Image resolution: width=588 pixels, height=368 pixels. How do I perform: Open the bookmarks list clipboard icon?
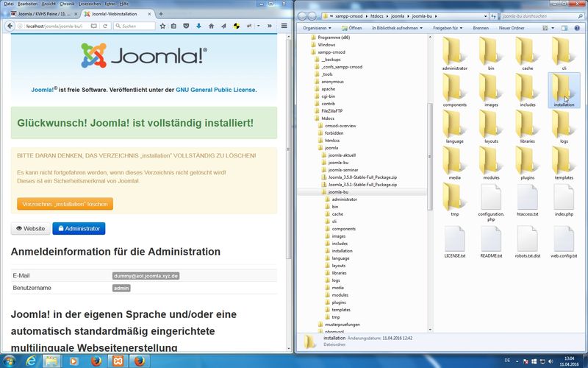173,26
